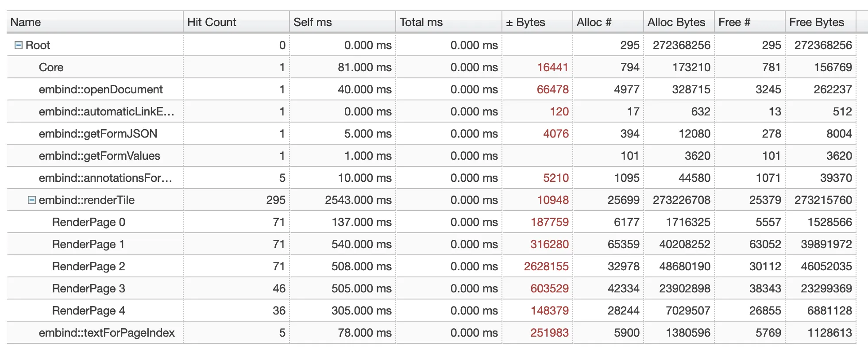Click the 2628155 bytes value cell
The width and height of the screenshot is (868, 357).
(546, 266)
